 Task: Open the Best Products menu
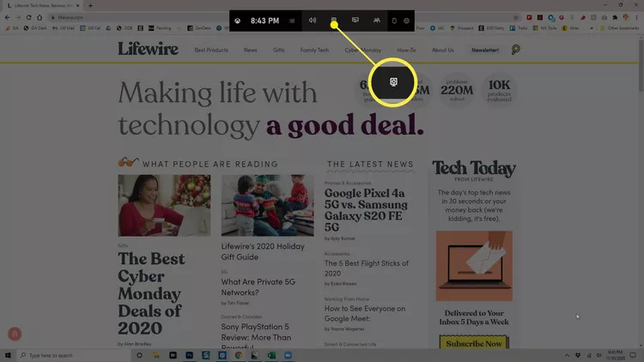coord(211,50)
